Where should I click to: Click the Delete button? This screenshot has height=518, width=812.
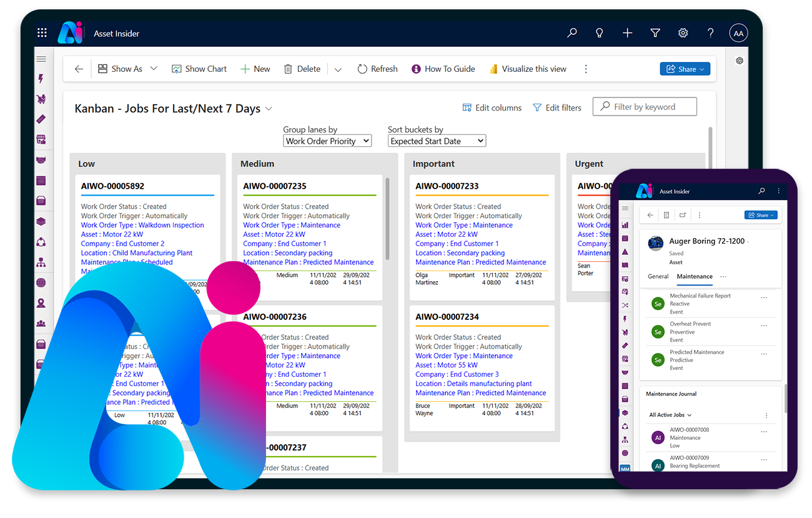click(302, 69)
